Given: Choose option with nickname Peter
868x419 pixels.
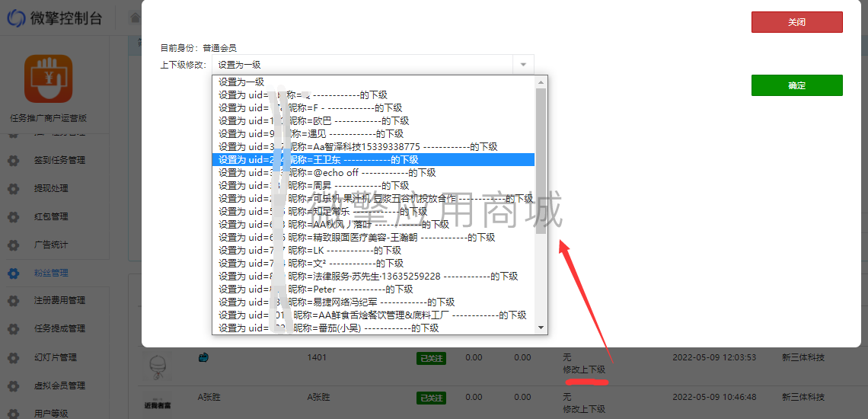Looking at the screenshot, I should 374,289.
